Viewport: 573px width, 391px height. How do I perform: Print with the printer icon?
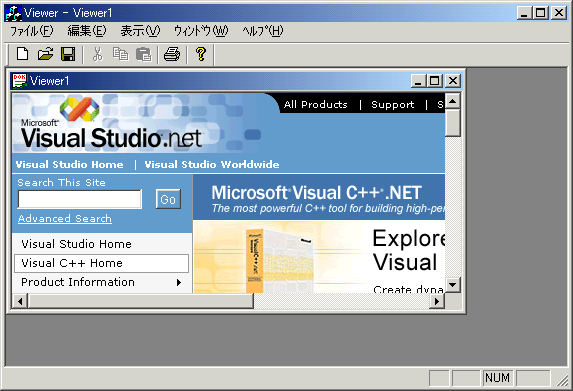point(172,54)
